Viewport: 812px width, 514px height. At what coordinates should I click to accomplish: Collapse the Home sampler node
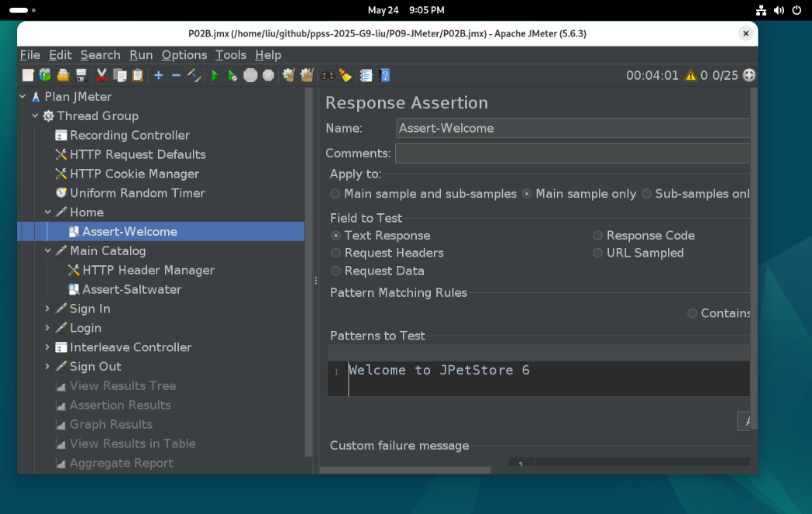point(48,212)
